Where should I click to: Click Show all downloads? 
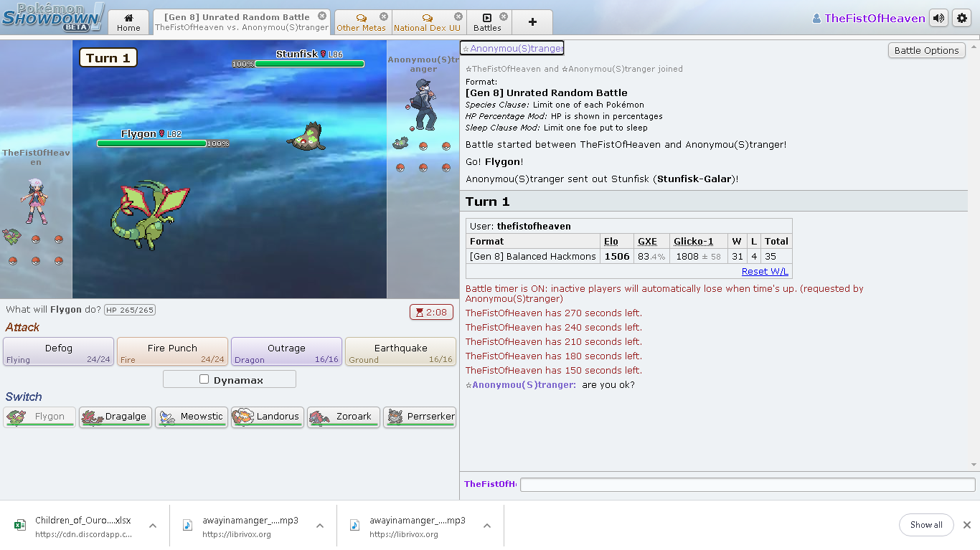[x=926, y=525]
